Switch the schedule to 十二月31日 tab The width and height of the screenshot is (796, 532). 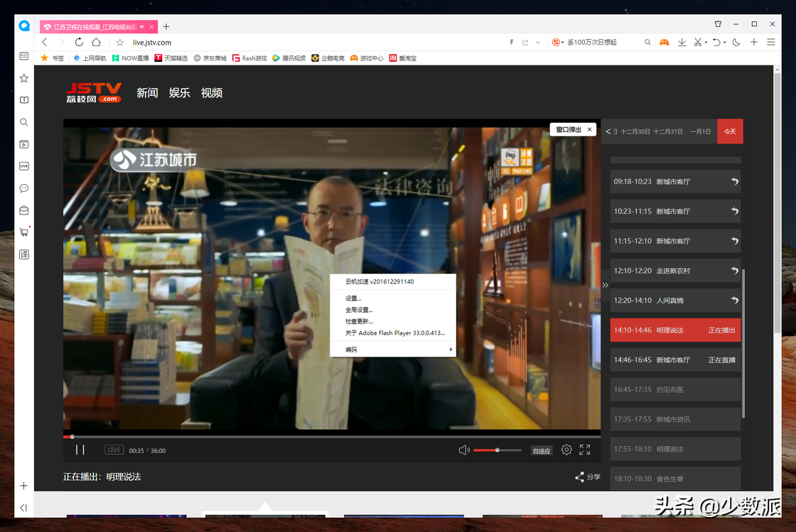coord(667,131)
